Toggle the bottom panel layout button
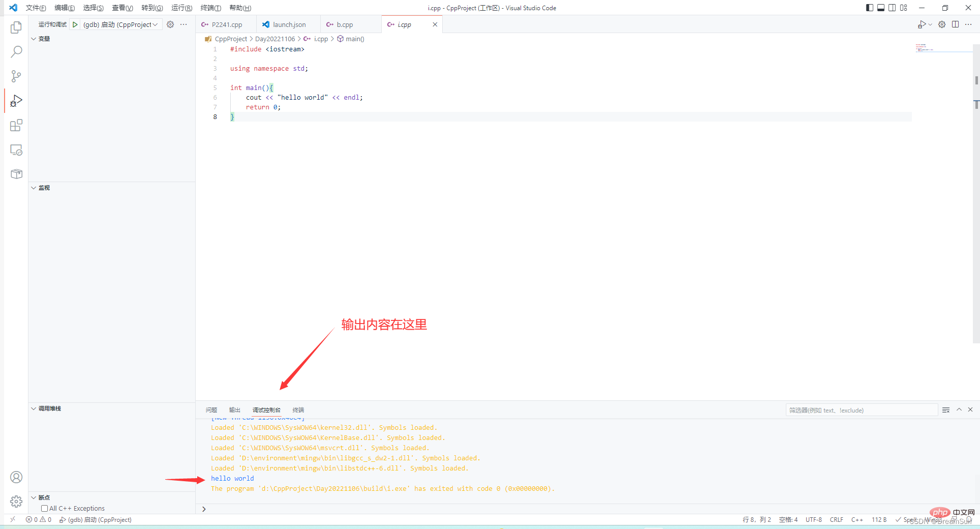980x529 pixels. pos(881,8)
